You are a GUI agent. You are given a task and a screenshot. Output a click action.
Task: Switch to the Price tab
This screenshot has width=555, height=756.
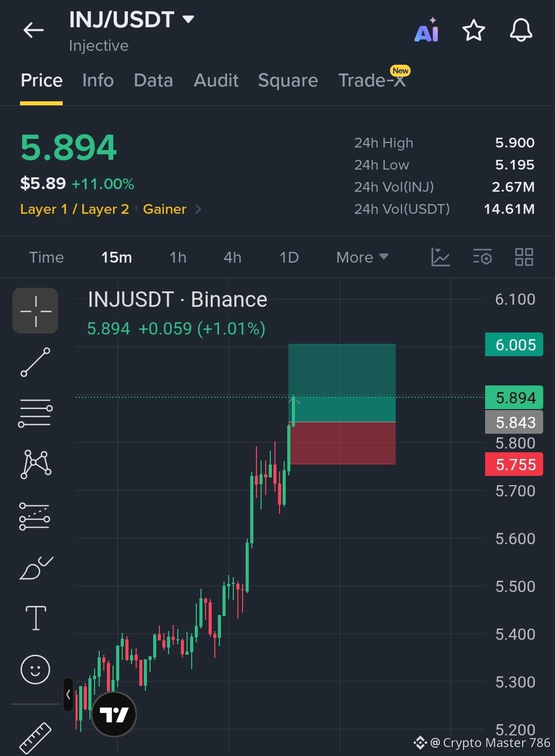[x=42, y=81]
